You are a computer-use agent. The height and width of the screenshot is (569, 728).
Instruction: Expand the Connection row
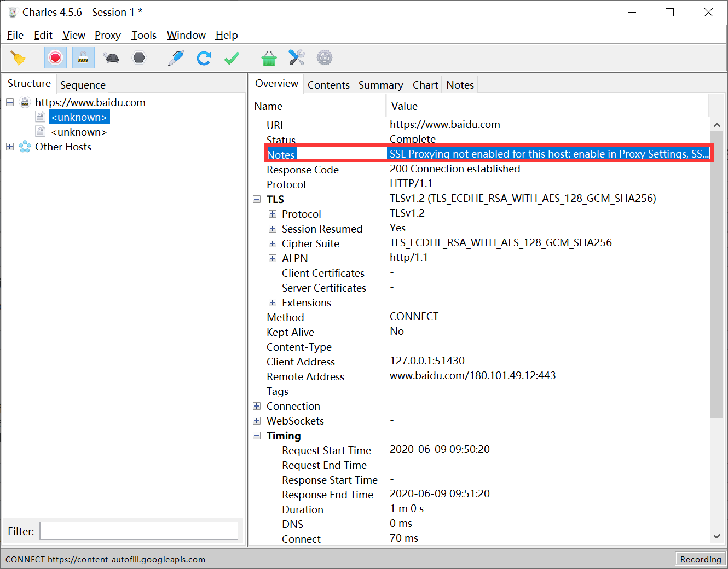coord(257,406)
